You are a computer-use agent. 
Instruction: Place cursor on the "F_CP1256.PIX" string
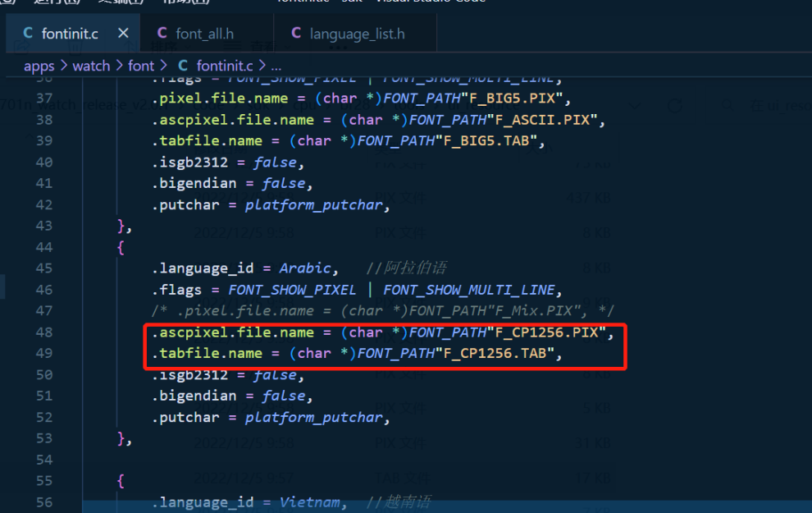pyautogui.click(x=546, y=332)
